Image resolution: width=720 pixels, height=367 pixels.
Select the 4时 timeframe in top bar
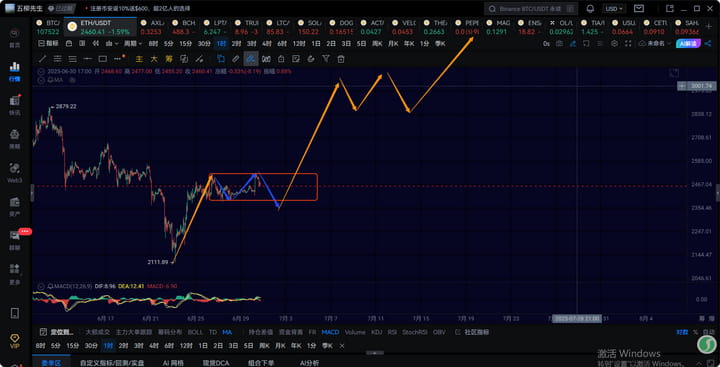pyautogui.click(x=267, y=44)
